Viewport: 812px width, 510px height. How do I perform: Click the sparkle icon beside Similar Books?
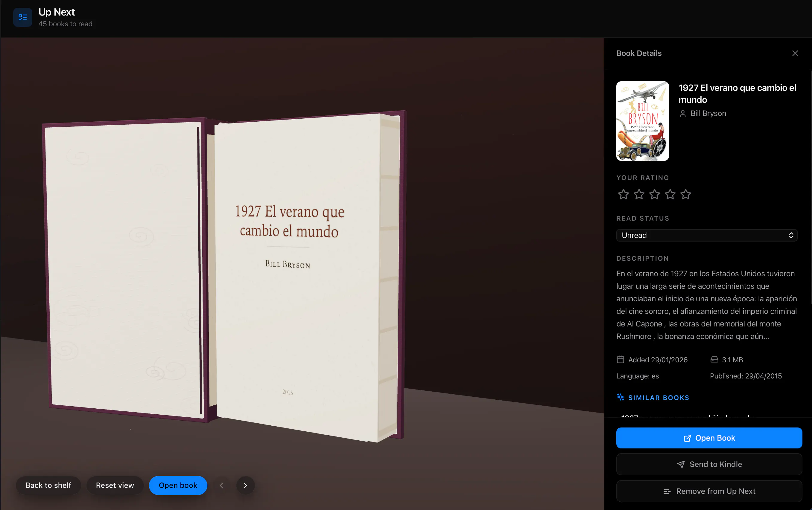coord(621,397)
